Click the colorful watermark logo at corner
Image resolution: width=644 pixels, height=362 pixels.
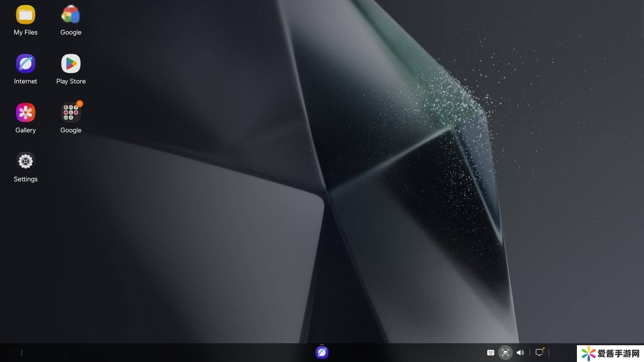point(588,354)
